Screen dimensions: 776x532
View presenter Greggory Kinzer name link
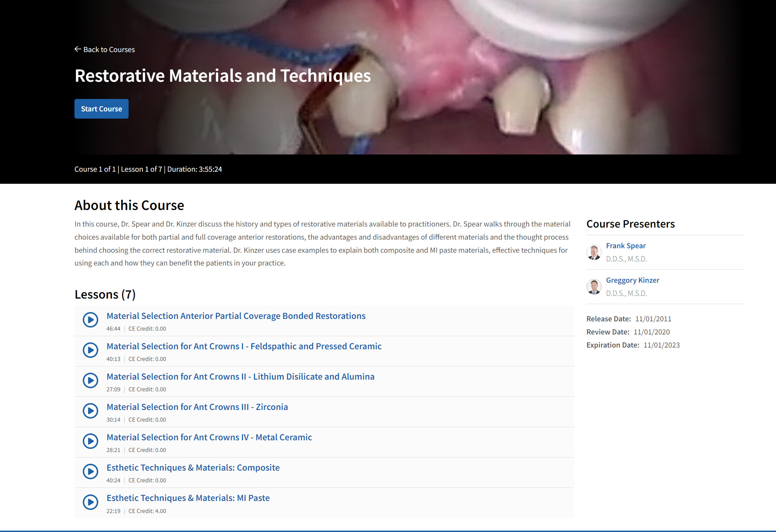[x=633, y=280]
